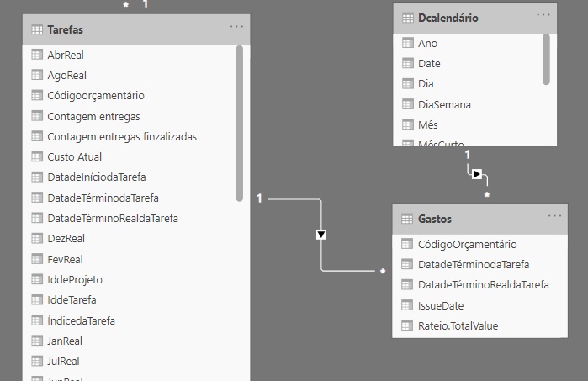Click the Ano field icon
Image resolution: width=588 pixels, height=381 pixels.
click(408, 43)
